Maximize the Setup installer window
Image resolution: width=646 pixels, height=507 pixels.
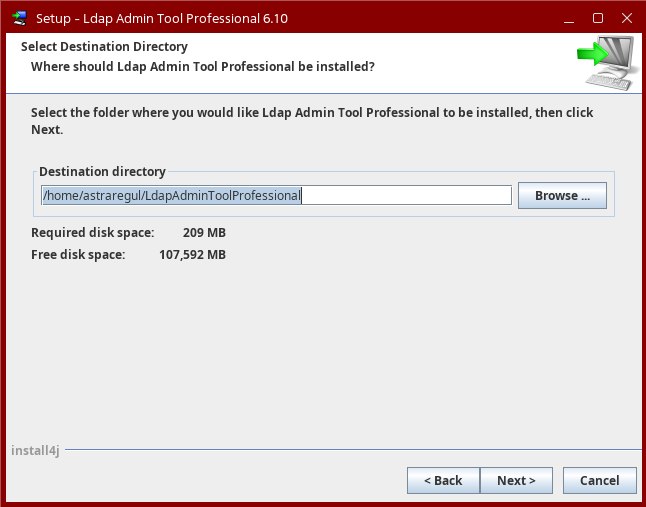pos(598,18)
